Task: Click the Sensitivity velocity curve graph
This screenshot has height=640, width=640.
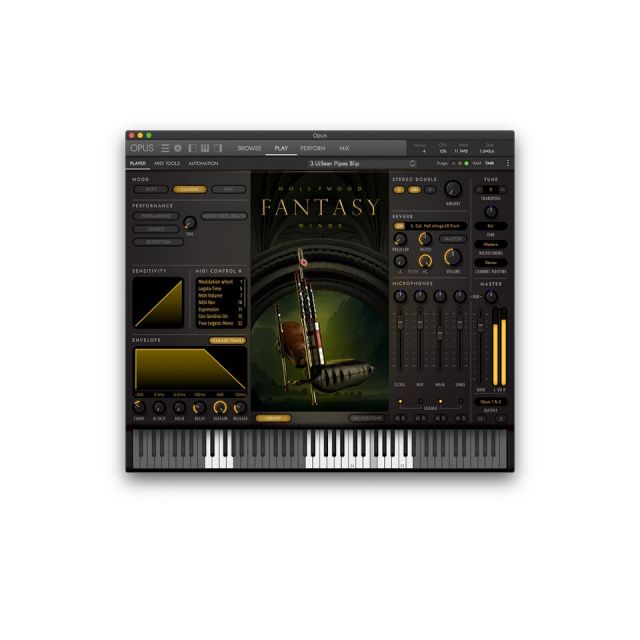Action: tap(158, 302)
